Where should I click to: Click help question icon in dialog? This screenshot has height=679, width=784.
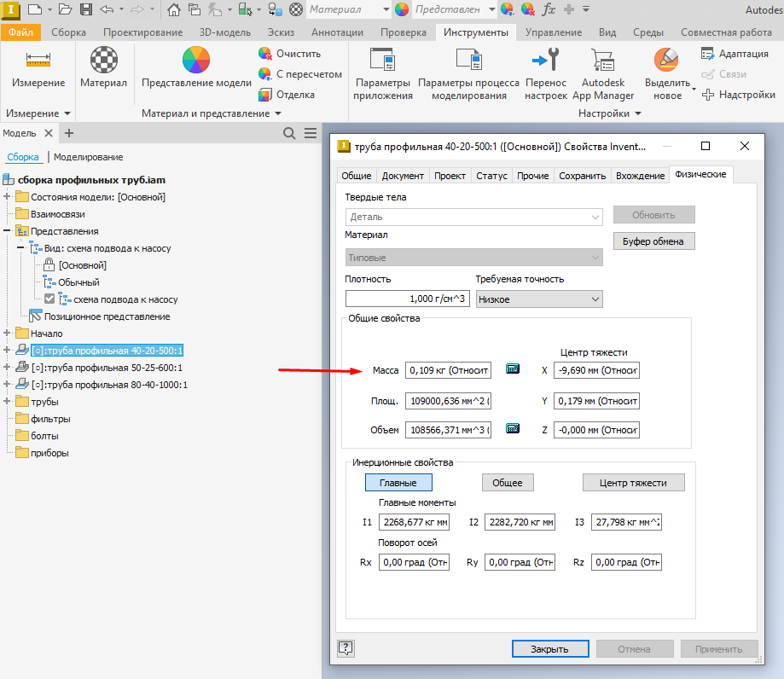[x=346, y=648]
